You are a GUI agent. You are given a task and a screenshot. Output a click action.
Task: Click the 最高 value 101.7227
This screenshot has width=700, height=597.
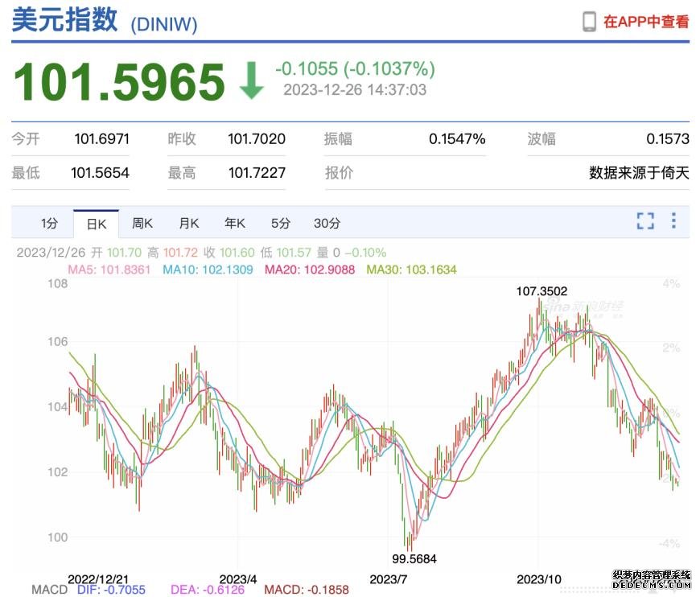coord(257,173)
